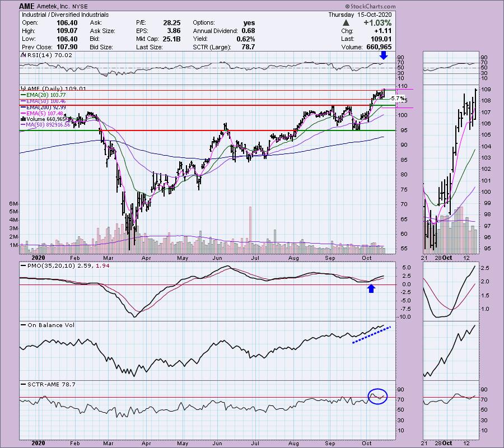
Task: Select the percent change +1.03%
Action: tap(377, 23)
